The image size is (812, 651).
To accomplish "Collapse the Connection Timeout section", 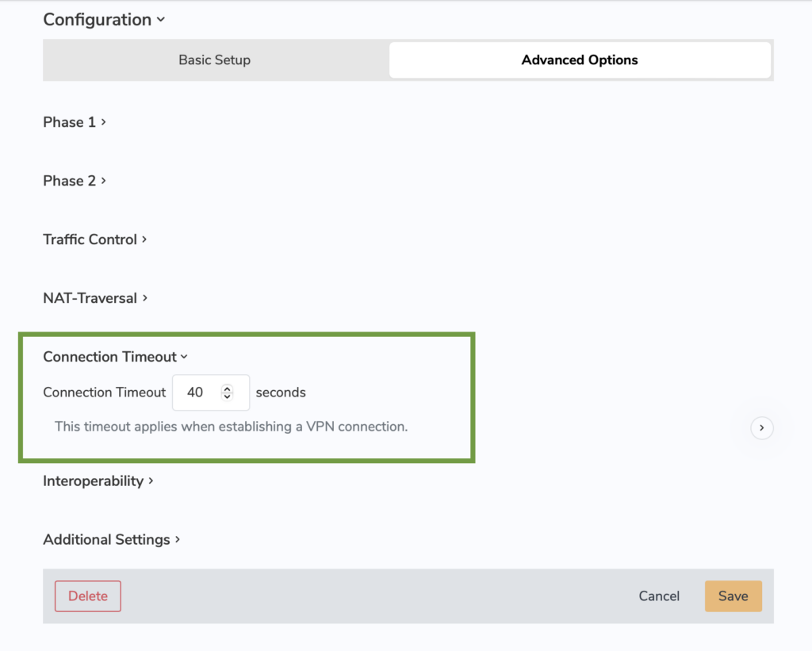I will (116, 357).
